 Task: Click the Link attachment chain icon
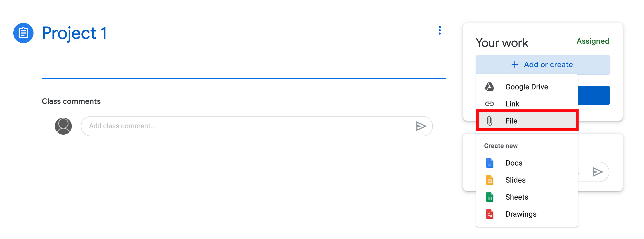[x=489, y=104]
